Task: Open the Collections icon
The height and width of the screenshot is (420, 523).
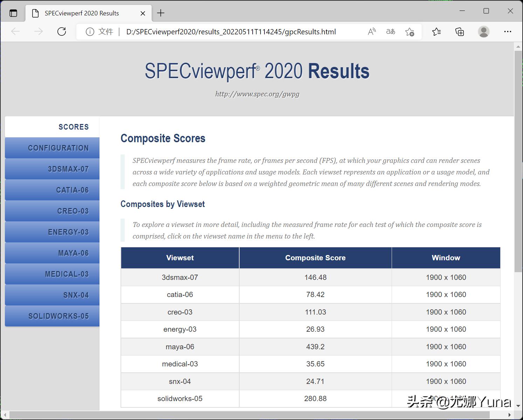Action: point(460,32)
